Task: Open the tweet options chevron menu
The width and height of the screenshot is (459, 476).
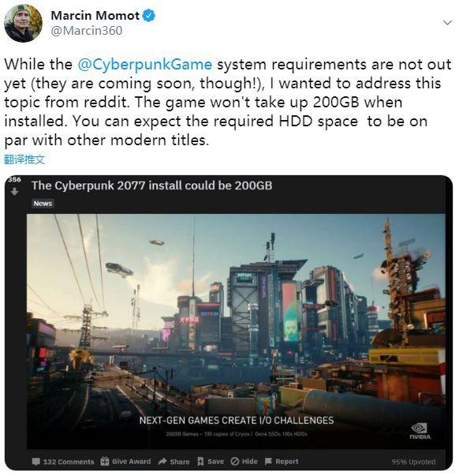Action: point(447,23)
